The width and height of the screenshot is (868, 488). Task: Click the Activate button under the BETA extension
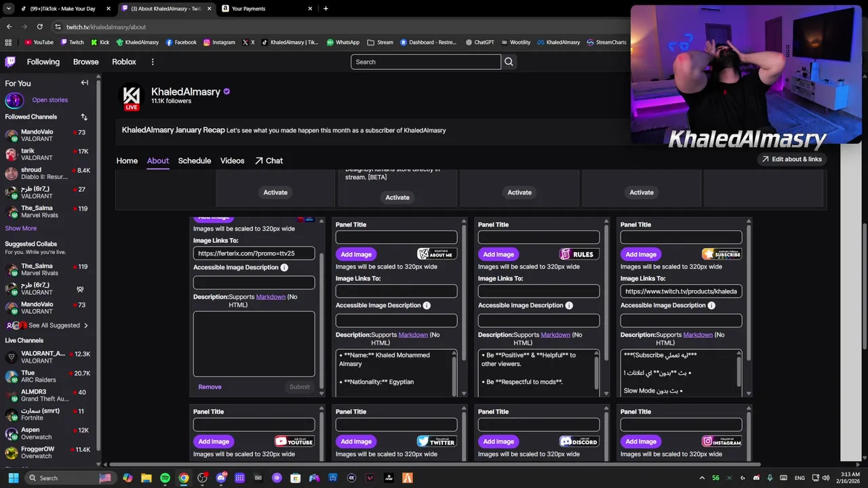pyautogui.click(x=397, y=197)
